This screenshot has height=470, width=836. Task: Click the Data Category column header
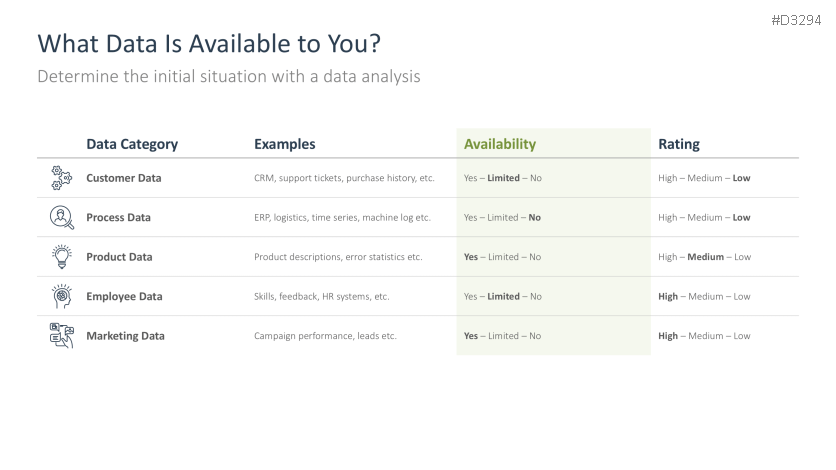pos(132,144)
